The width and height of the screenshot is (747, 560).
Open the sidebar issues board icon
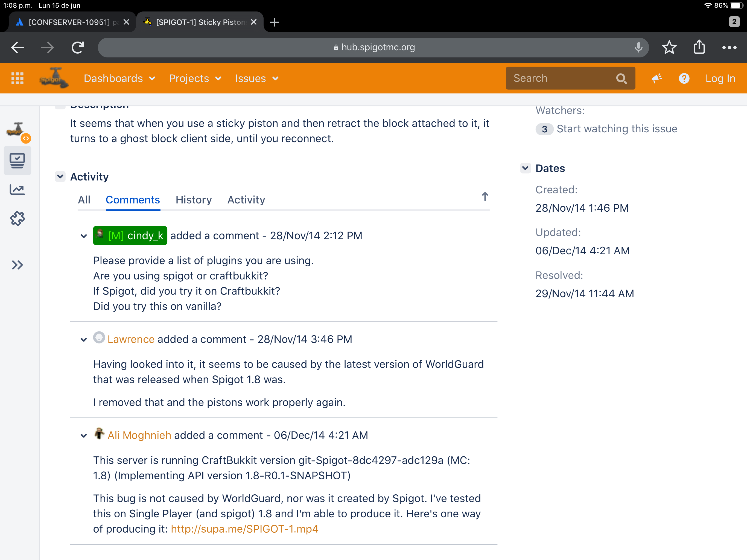coord(17,161)
